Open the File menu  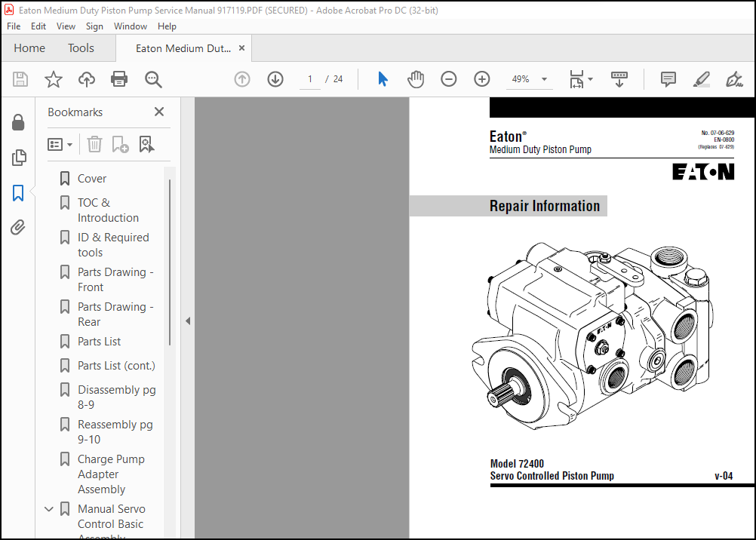tap(14, 26)
